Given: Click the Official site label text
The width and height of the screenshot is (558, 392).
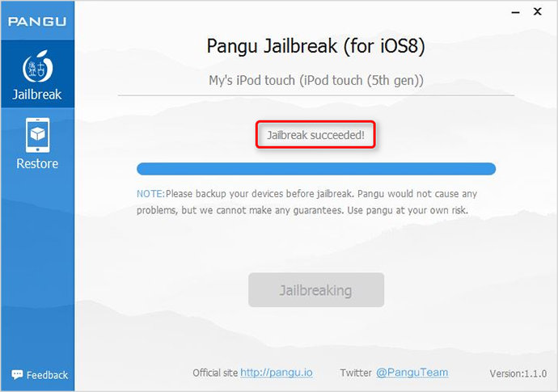Looking at the screenshot, I should point(215,373).
